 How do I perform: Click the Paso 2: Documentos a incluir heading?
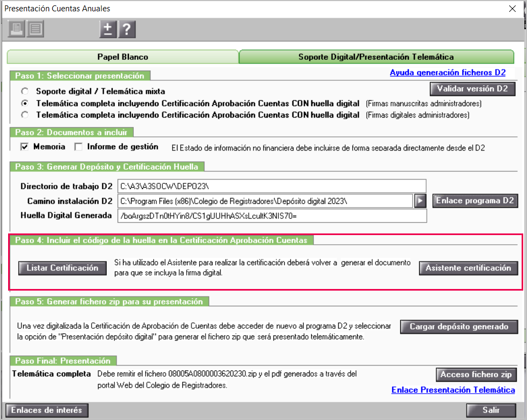click(x=71, y=133)
